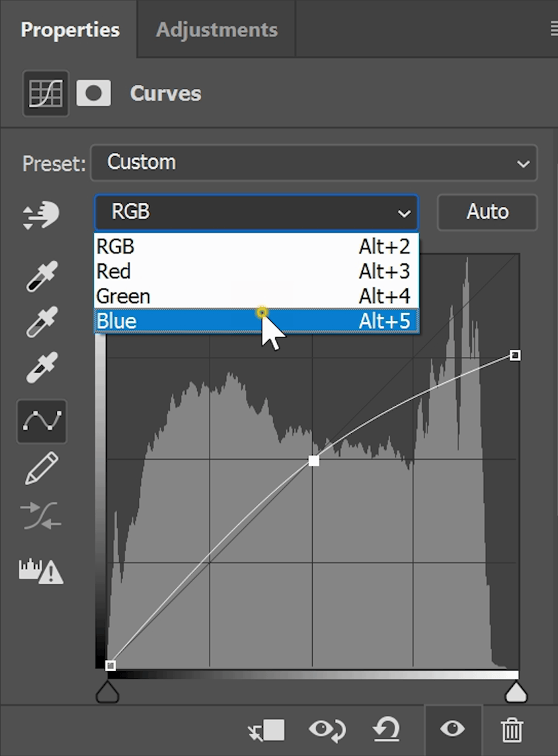558x756 pixels.
Task: Choose Blue channel from the list
Action: 255,321
